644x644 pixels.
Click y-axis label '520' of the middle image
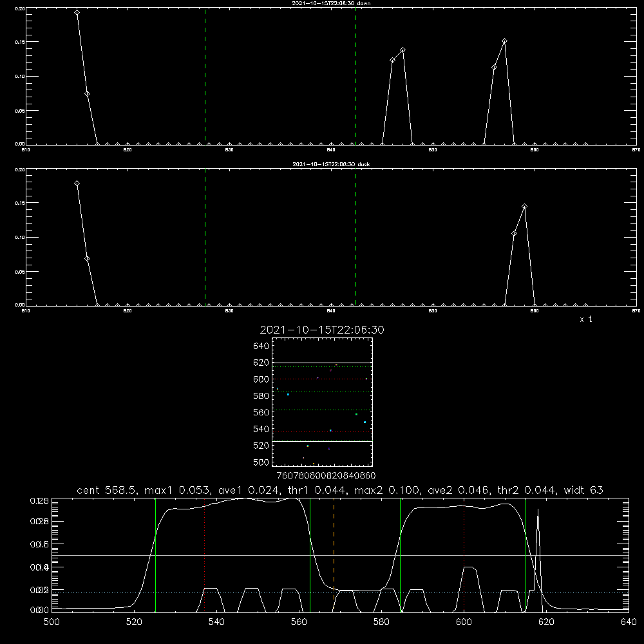point(261,446)
